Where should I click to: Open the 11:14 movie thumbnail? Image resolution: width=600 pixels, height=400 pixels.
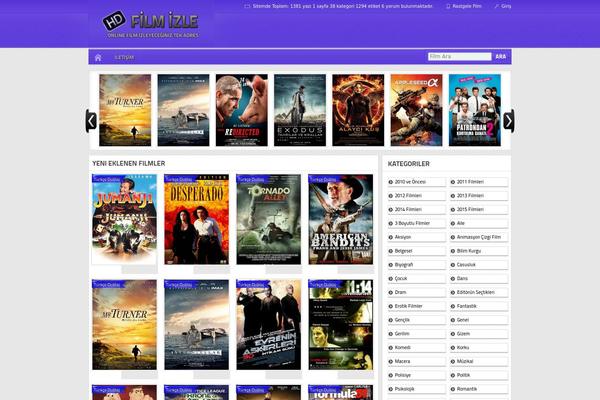pos(341,325)
